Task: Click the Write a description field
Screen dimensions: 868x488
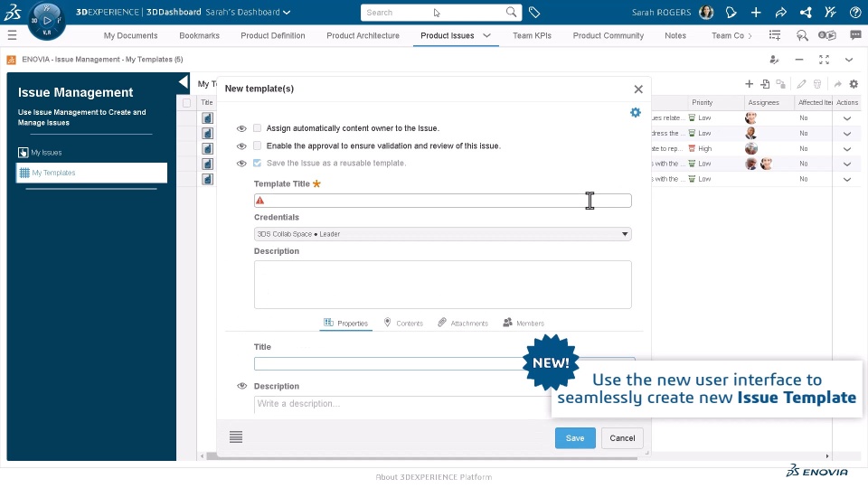Action: click(403, 404)
